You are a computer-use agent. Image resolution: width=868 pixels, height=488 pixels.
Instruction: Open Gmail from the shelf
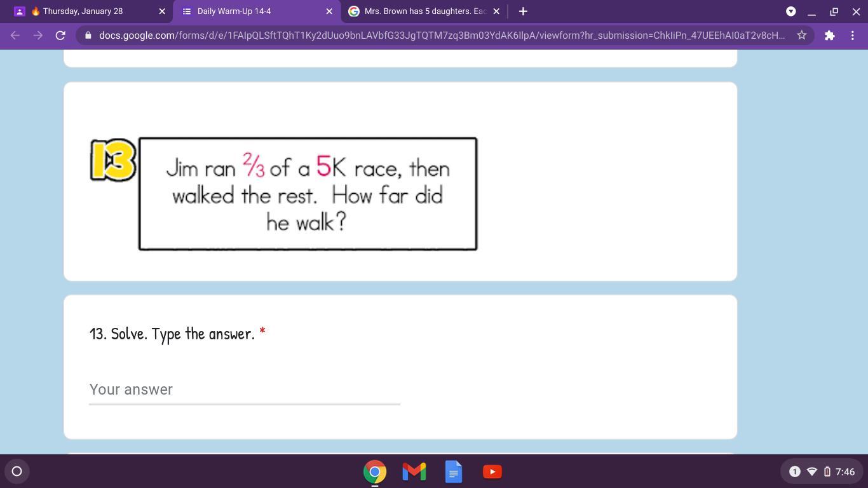414,471
